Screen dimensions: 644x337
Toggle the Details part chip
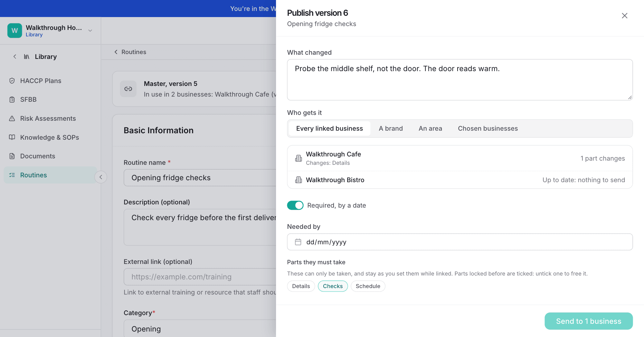301,286
